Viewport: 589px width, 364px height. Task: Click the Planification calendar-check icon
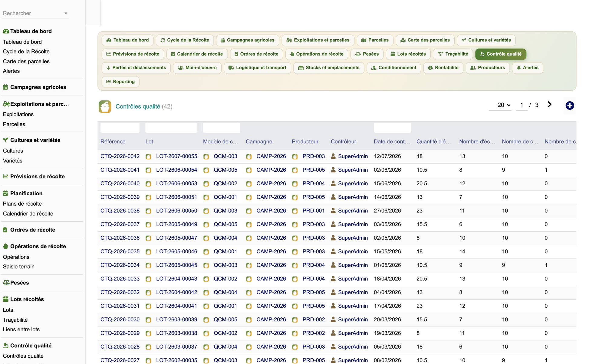click(5, 193)
